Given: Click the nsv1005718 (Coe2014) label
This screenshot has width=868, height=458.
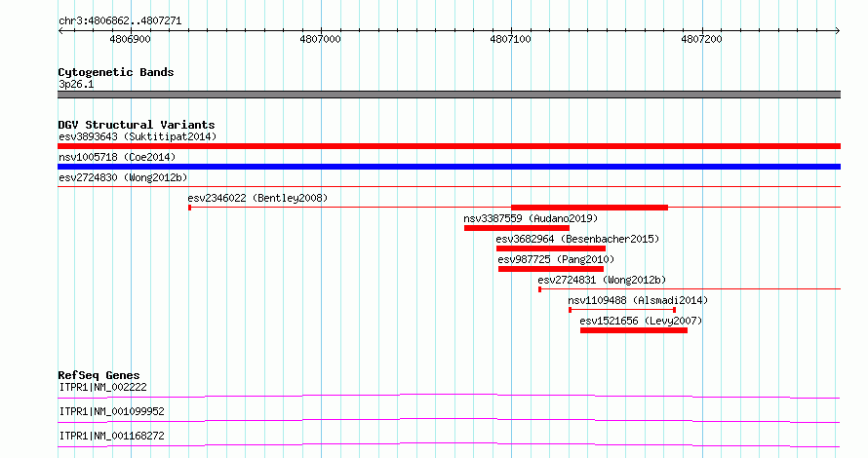Looking at the screenshot, I should click(x=117, y=157).
